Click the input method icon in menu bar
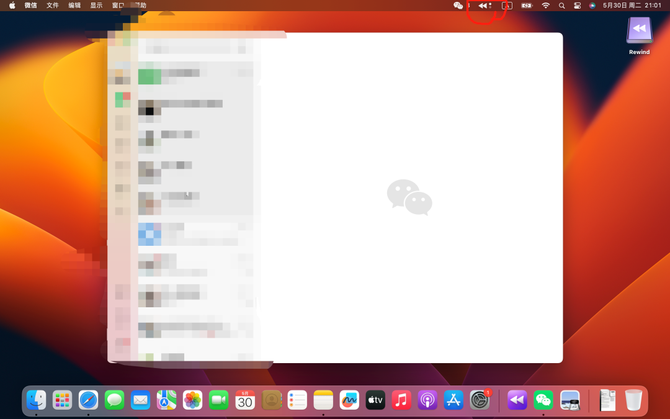 (x=507, y=6)
